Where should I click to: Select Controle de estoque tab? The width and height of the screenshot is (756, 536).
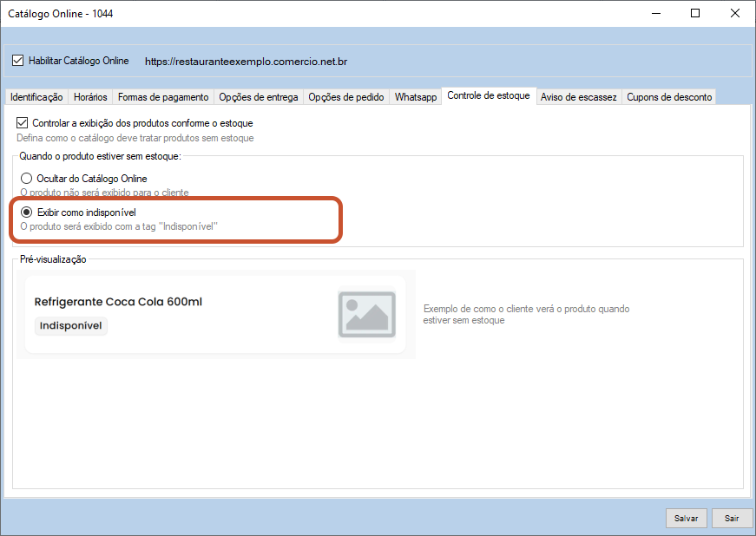click(489, 95)
